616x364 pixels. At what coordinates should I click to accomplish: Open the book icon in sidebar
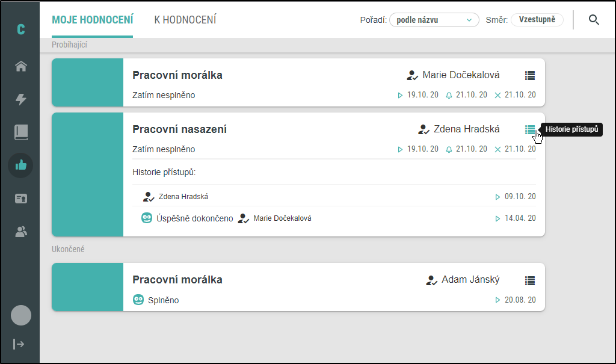coord(21,132)
